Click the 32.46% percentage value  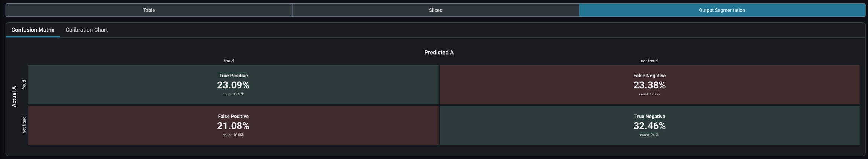point(649,126)
